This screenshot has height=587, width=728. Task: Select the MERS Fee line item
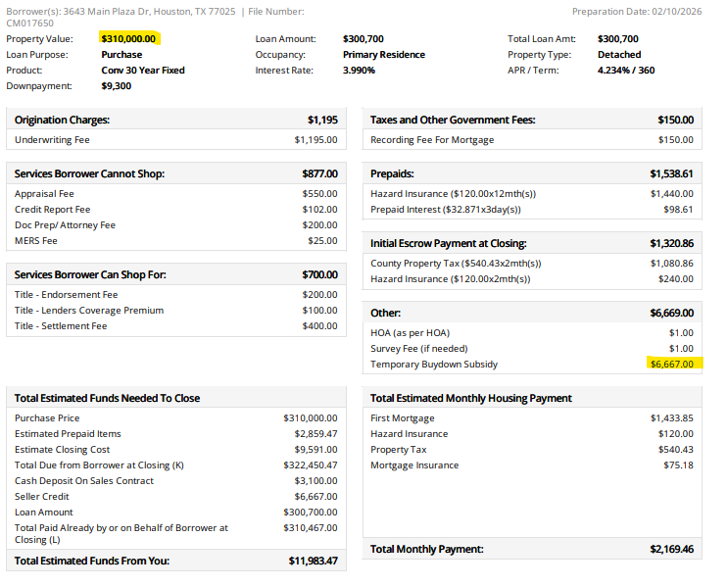tap(36, 241)
